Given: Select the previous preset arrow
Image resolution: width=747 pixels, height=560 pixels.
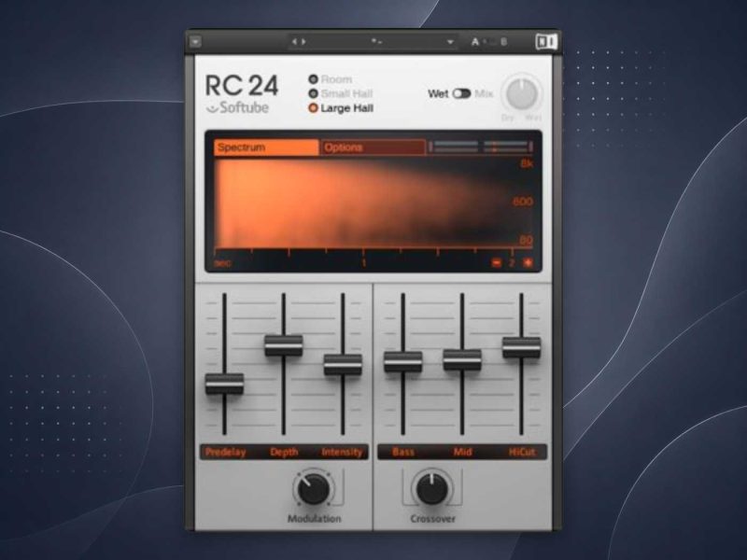Looking at the screenshot, I should [294, 42].
